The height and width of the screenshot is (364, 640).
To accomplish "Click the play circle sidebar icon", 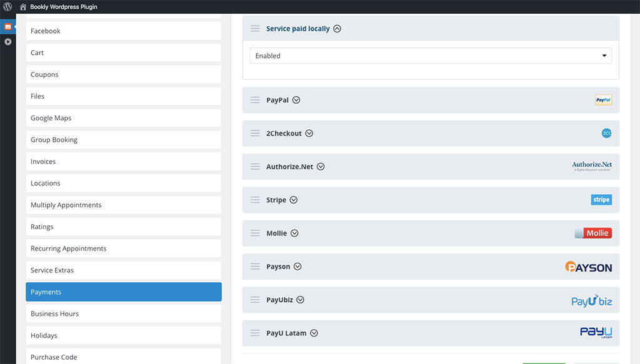I will tap(7, 42).
